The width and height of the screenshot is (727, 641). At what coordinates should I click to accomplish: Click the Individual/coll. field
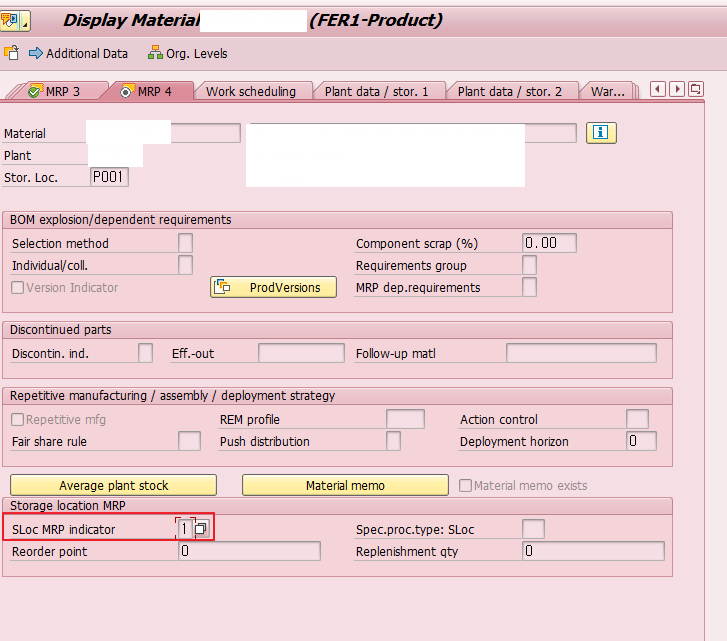pyautogui.click(x=185, y=265)
